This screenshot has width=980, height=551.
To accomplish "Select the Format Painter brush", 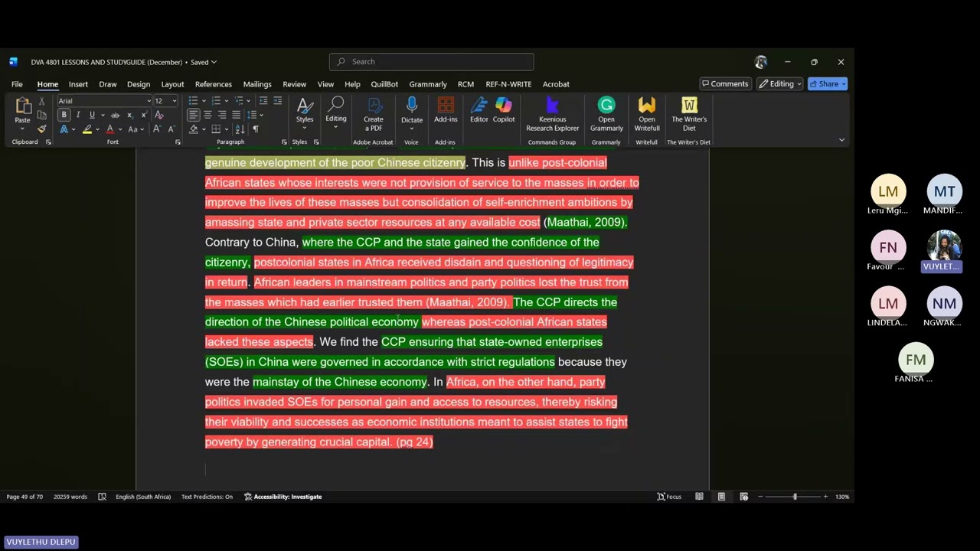I will click(41, 129).
